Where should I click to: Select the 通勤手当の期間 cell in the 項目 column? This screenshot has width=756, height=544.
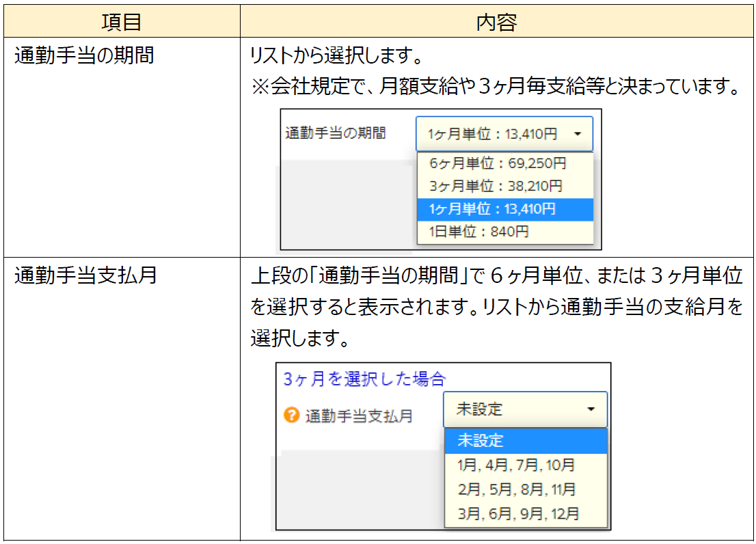(x=84, y=55)
